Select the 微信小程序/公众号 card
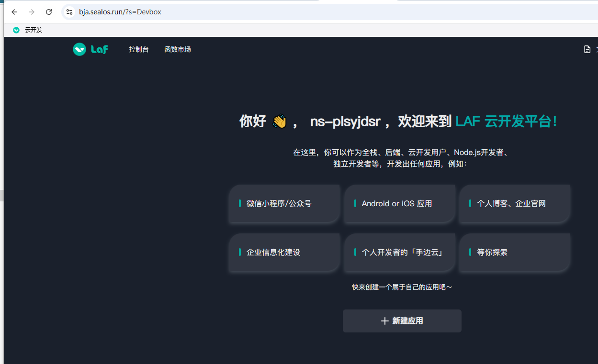This screenshot has width=598, height=364. [284, 204]
